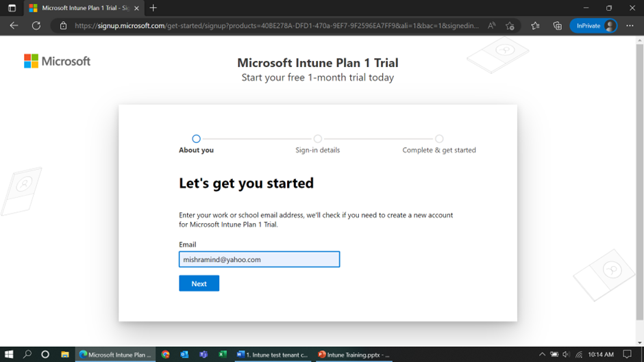Viewport: 644px width, 362px height.
Task: Click the volume speaker tray icon
Action: pyautogui.click(x=567, y=354)
